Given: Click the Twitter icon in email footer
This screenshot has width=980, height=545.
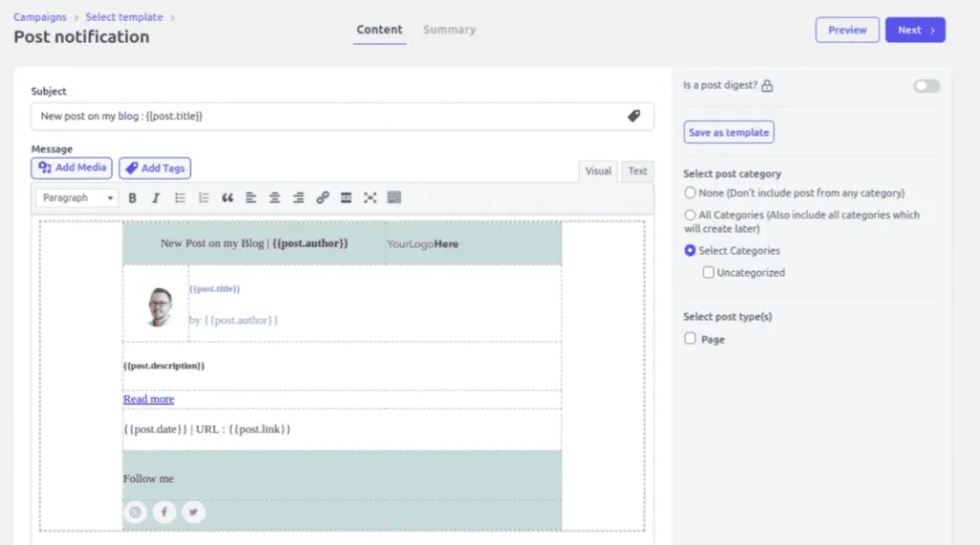Looking at the screenshot, I should (193, 511).
